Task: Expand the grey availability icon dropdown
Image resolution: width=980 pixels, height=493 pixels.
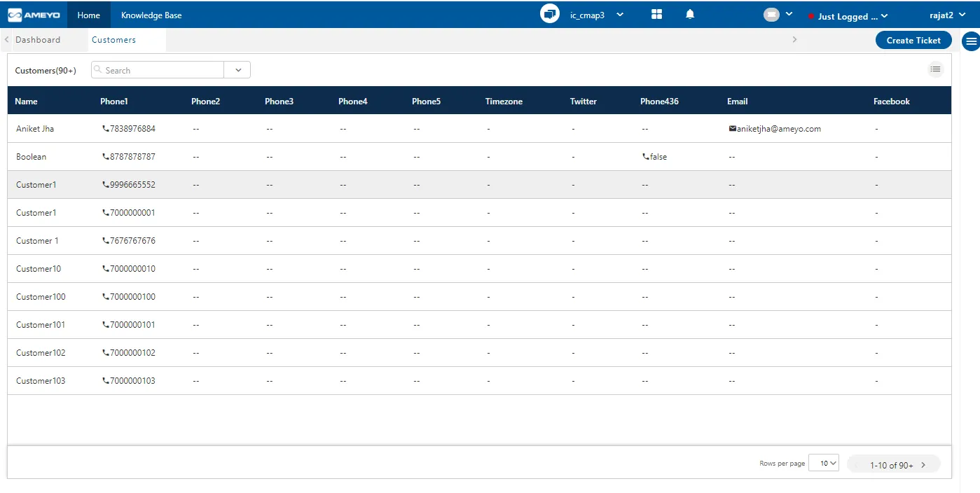Action: pos(789,14)
